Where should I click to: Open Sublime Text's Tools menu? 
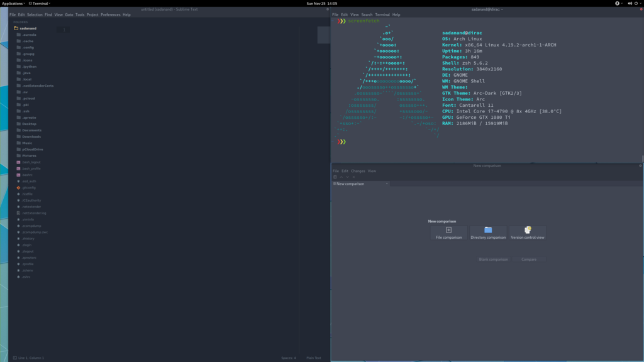(80, 15)
